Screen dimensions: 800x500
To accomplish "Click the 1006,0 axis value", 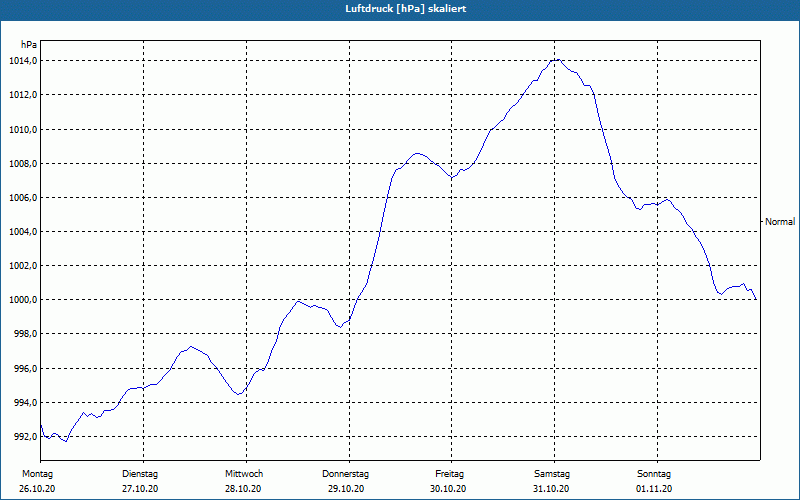I will pyautogui.click(x=22, y=197).
